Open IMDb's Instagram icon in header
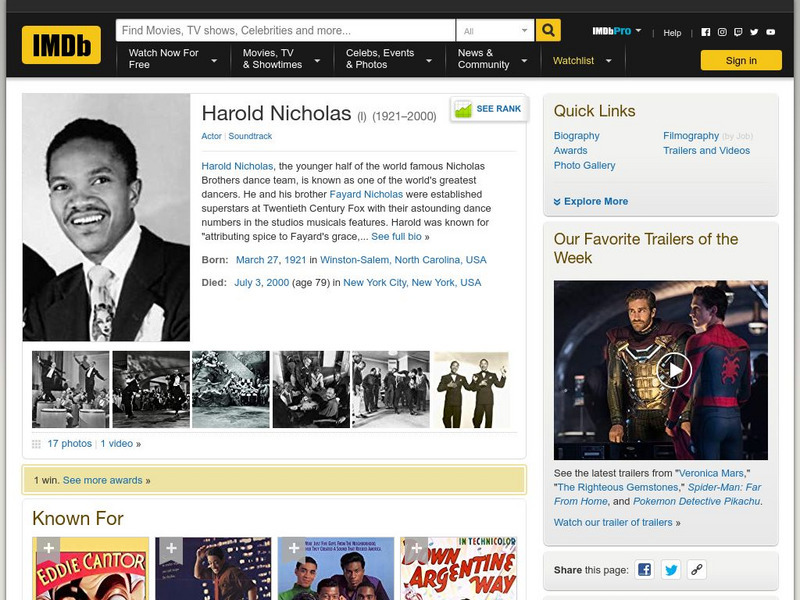The height and width of the screenshot is (600, 800). click(x=722, y=32)
